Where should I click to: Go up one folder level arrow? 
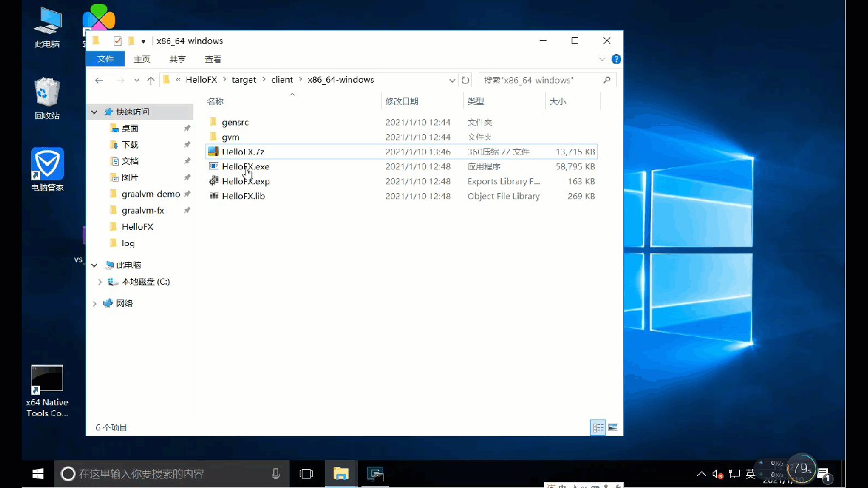(x=151, y=80)
